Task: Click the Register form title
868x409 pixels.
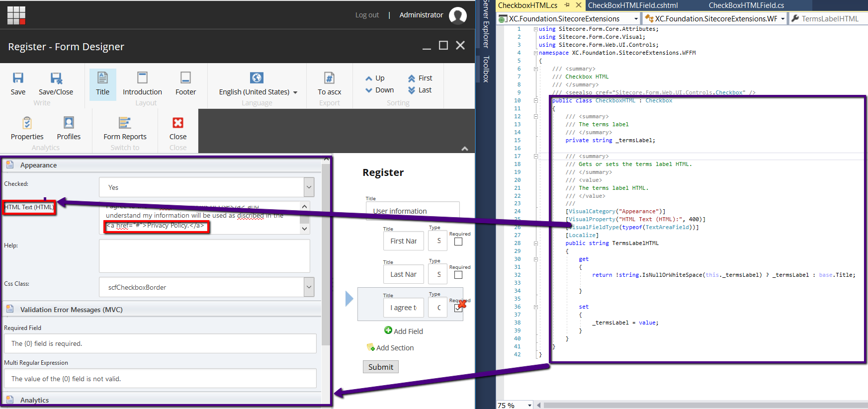Action: click(383, 172)
